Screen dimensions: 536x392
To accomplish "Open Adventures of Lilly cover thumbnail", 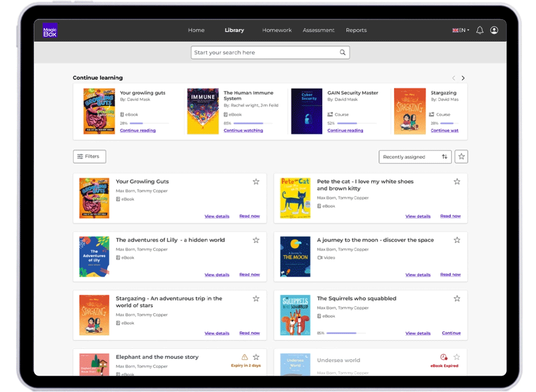I will [94, 257].
